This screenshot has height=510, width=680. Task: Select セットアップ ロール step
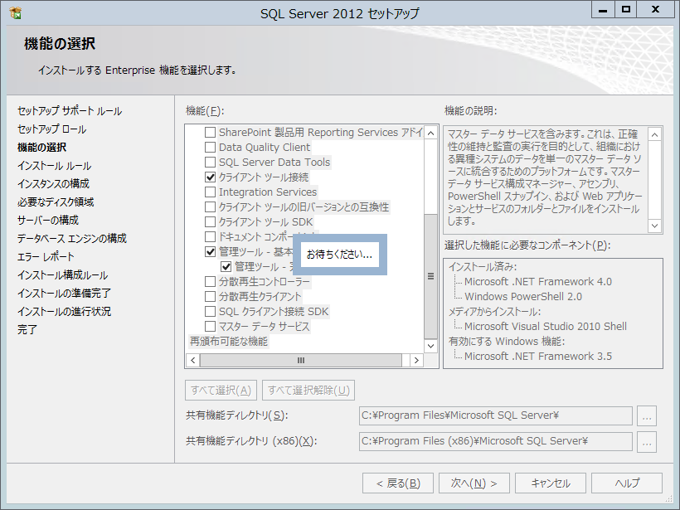coord(52,129)
